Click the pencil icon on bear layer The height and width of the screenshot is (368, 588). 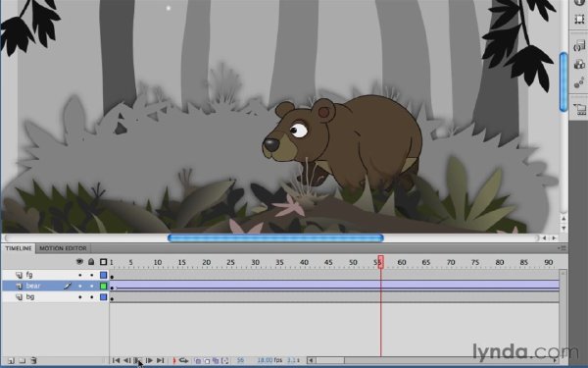pyautogui.click(x=67, y=287)
